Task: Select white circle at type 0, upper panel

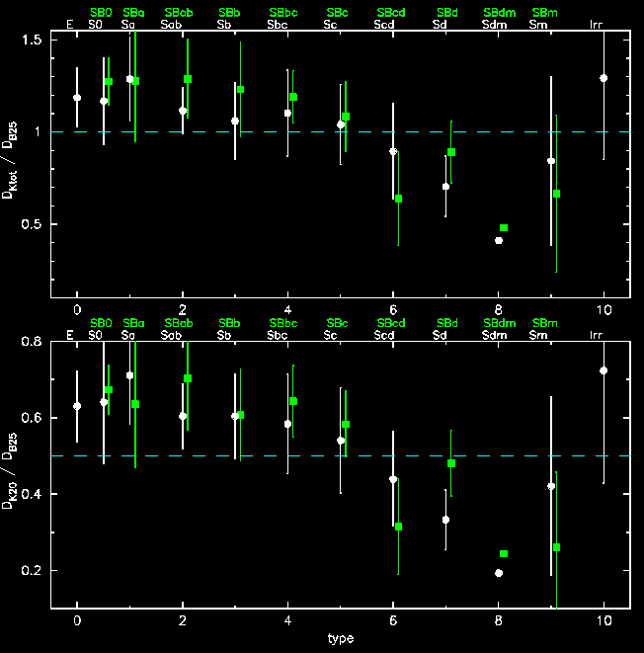Action: (x=77, y=98)
